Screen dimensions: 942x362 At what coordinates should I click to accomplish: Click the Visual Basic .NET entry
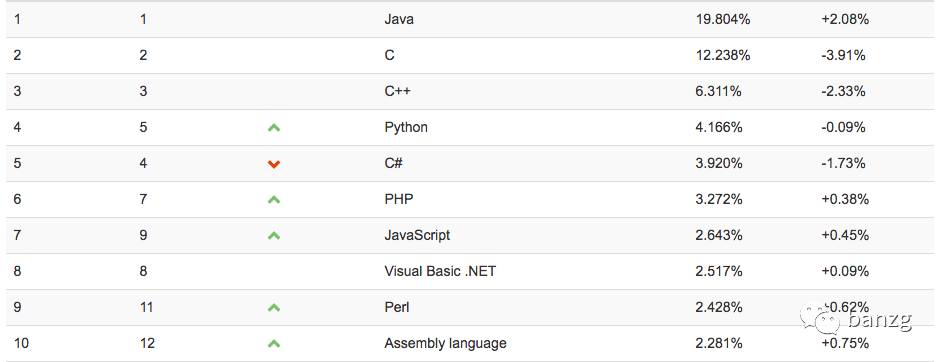pyautogui.click(x=440, y=271)
